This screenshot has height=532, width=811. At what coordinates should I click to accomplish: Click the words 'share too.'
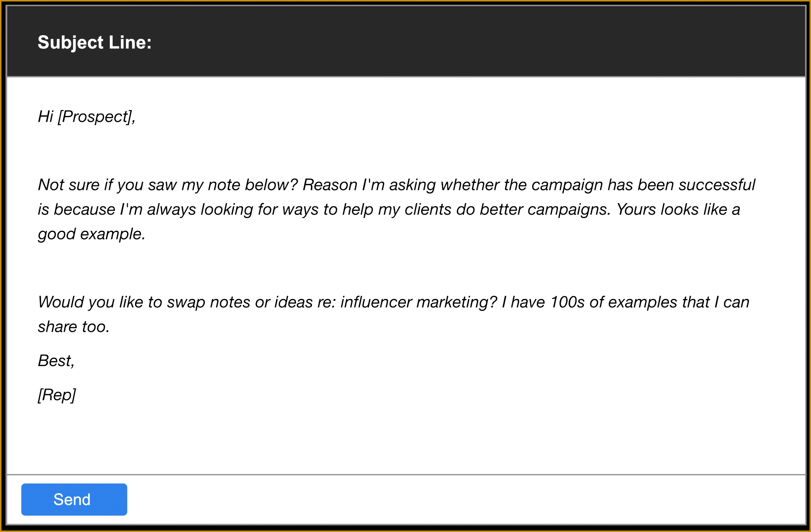(x=73, y=327)
